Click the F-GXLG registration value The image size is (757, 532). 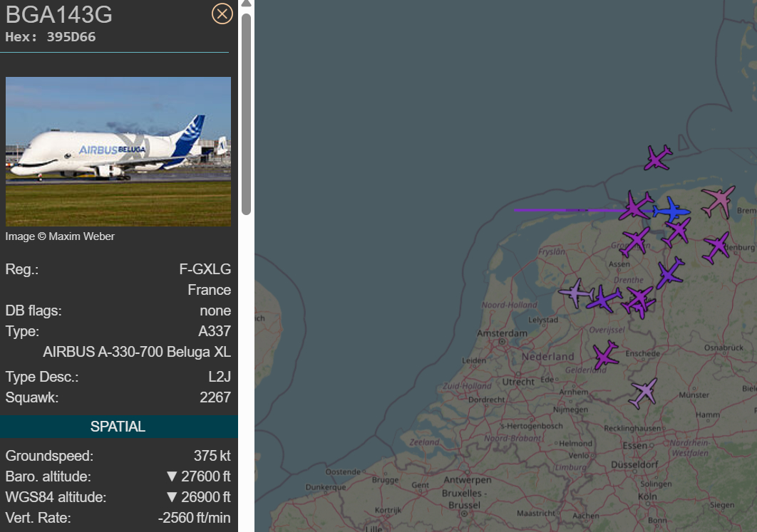[205, 270]
